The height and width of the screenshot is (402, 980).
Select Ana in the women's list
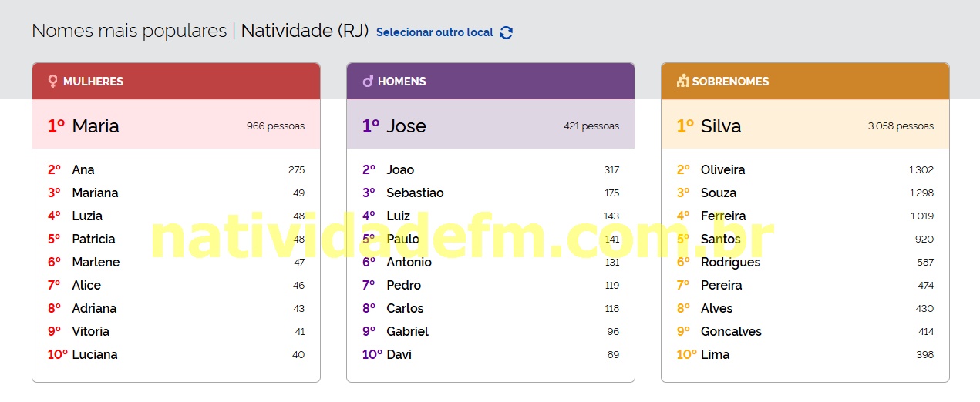pyautogui.click(x=83, y=169)
